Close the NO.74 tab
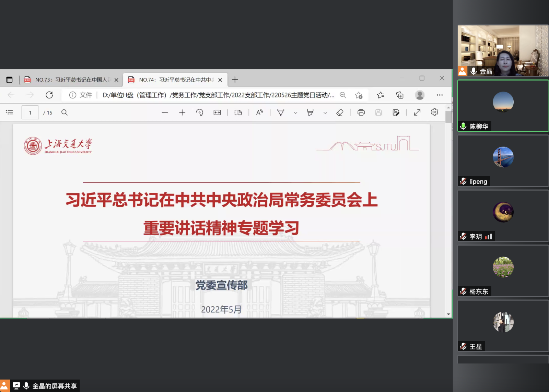This screenshot has height=392, width=549. 220,80
